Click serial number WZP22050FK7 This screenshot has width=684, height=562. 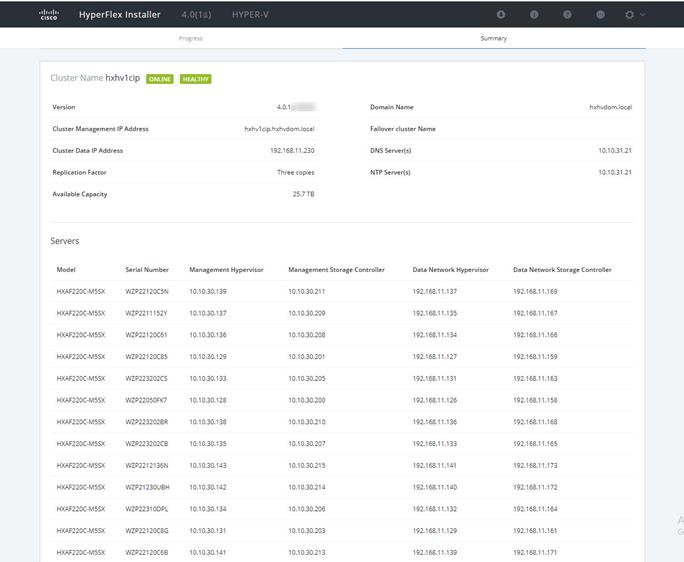[x=146, y=401]
